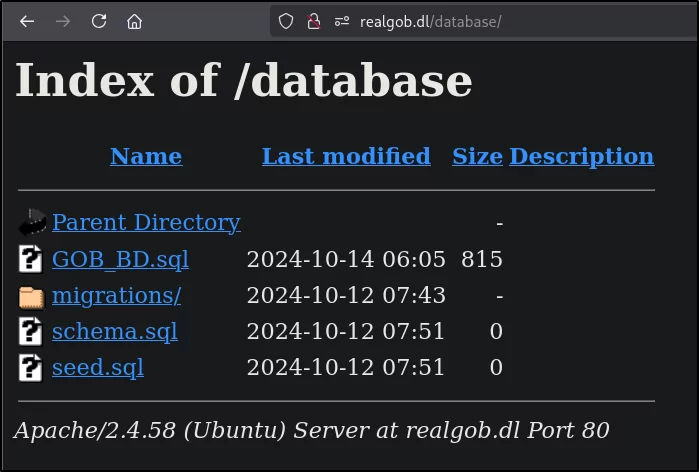Open the Parent Directory link
This screenshot has width=699, height=472.
pos(146,222)
